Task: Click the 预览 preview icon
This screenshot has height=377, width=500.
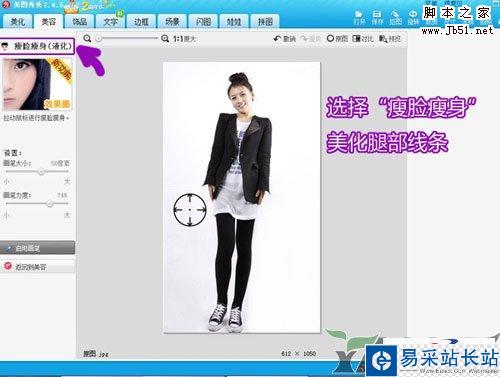Action: pos(390,39)
